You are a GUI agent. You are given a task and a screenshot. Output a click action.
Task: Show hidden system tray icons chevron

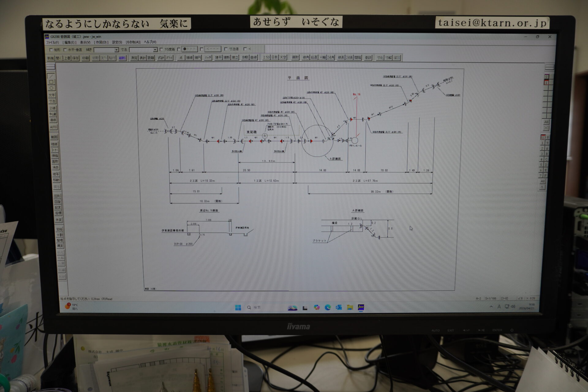tap(491, 307)
